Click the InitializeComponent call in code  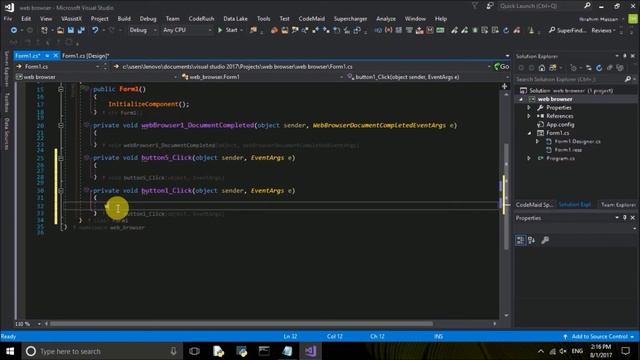[x=143, y=104]
